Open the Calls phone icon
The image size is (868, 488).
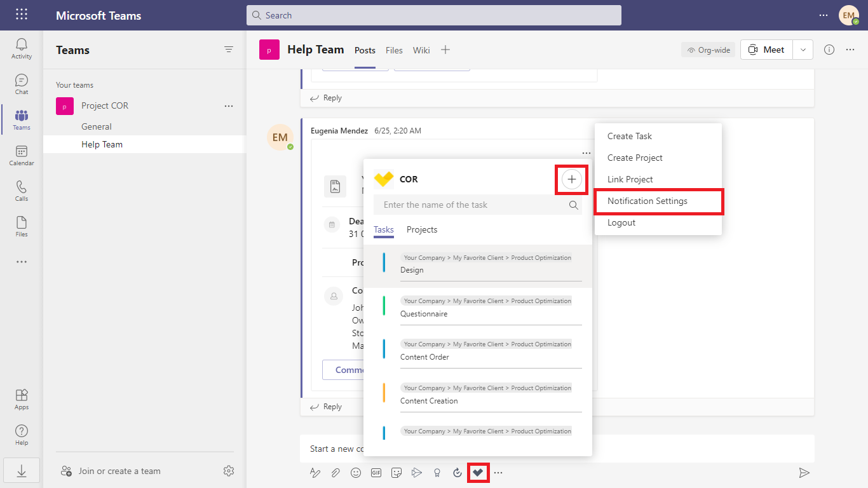pos(22,191)
